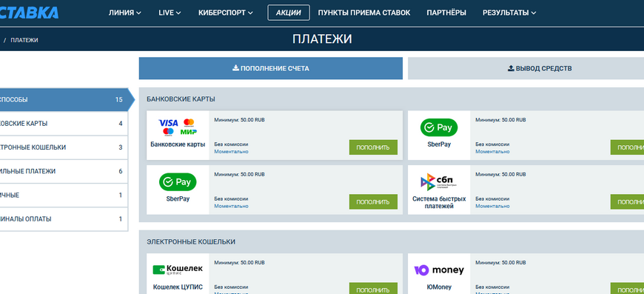Click Минимум: 50.00 RUB in ЮMoney card
Screen dimensions: 644x294
500,262
